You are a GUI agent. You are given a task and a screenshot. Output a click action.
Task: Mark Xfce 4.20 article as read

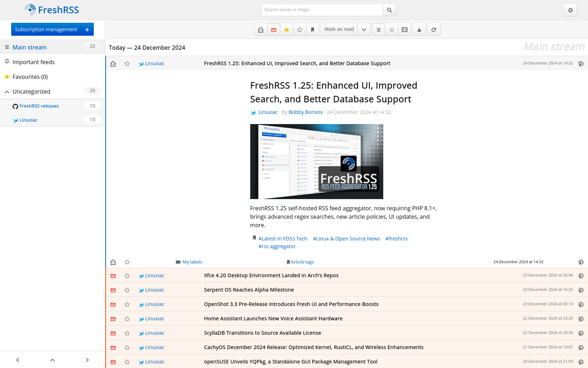[x=113, y=276]
